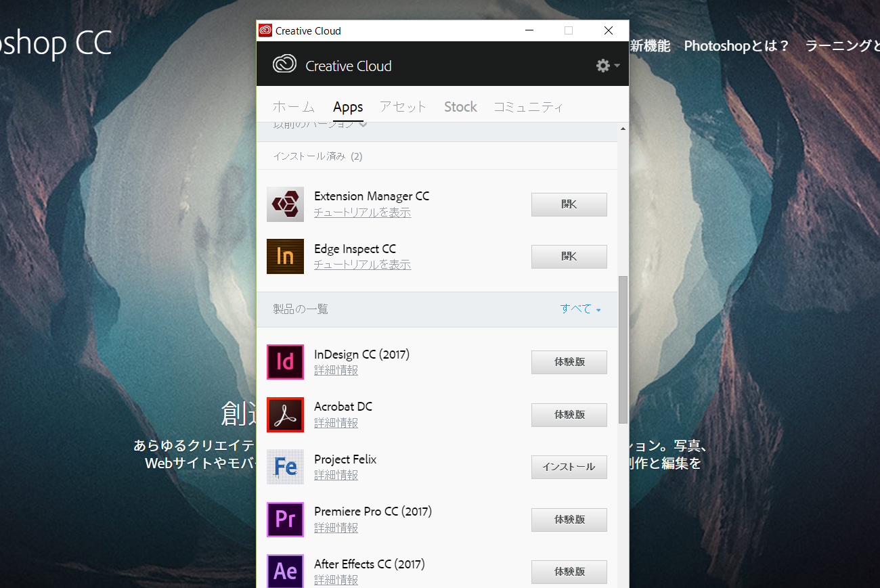Open Project Felix 詳細情報 link

[x=336, y=475]
